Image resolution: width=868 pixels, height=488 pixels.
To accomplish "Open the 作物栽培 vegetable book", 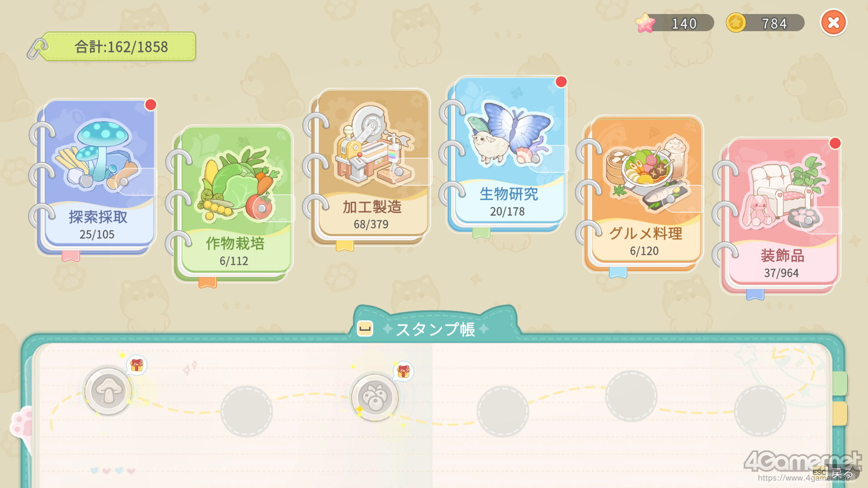I will (233, 204).
